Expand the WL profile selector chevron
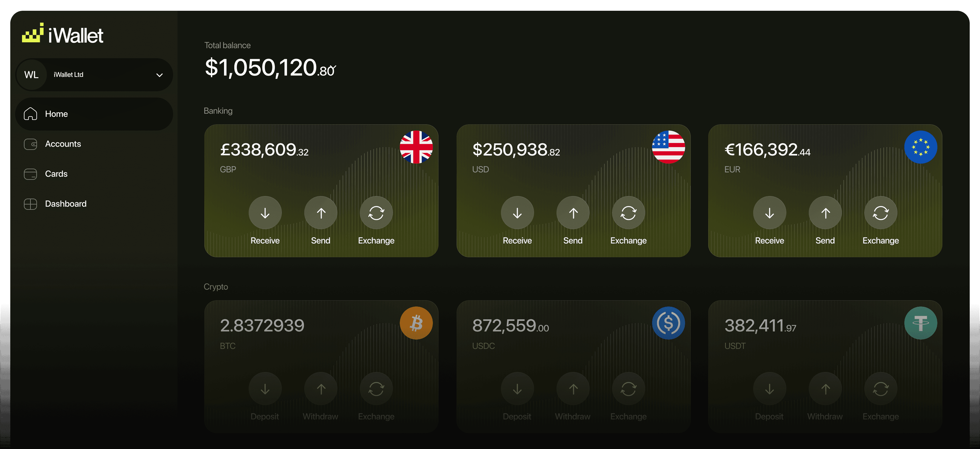Viewport: 980px width, 449px height. pyautogui.click(x=159, y=75)
